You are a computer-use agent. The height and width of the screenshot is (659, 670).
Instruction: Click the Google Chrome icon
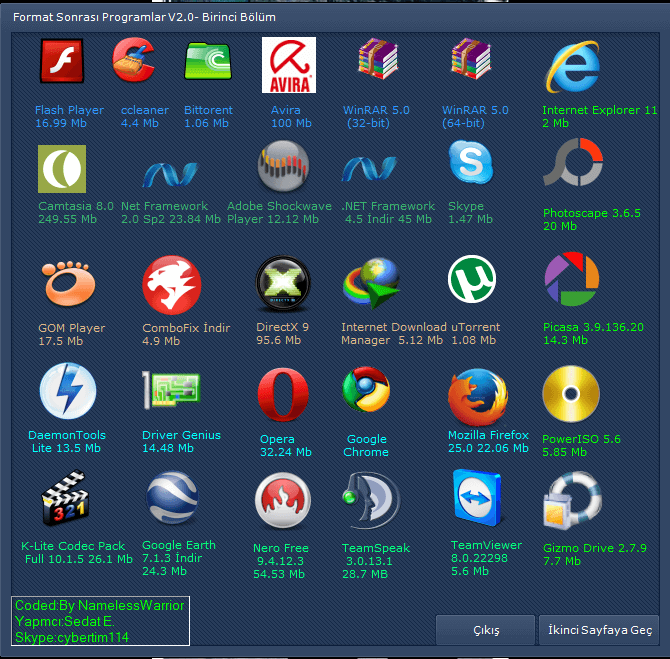coord(366,392)
